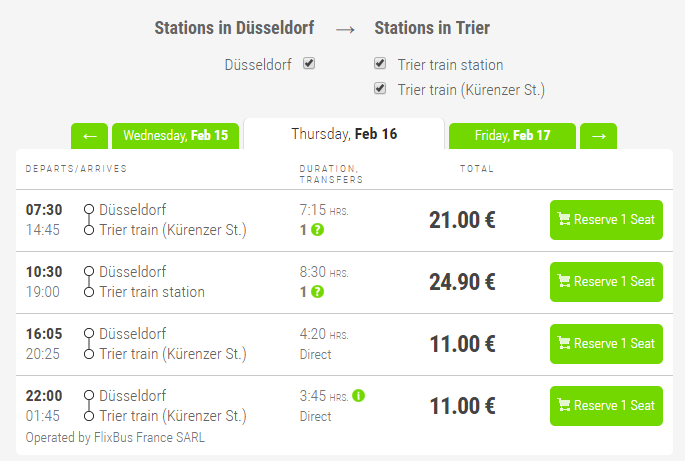This screenshot has height=461, width=685.
Task: Reserve 1 seat on the 16:05 departure
Action: [x=606, y=344]
